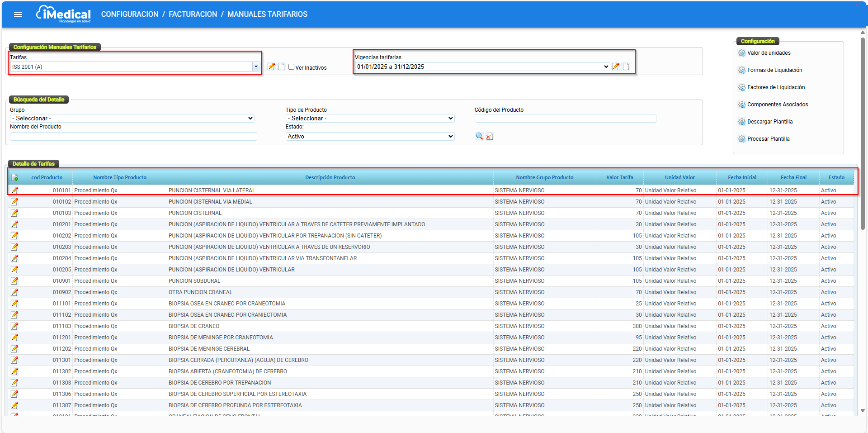Image resolution: width=868 pixels, height=433 pixels.
Task: Click the new document icon beside Tarifas
Action: (x=281, y=67)
